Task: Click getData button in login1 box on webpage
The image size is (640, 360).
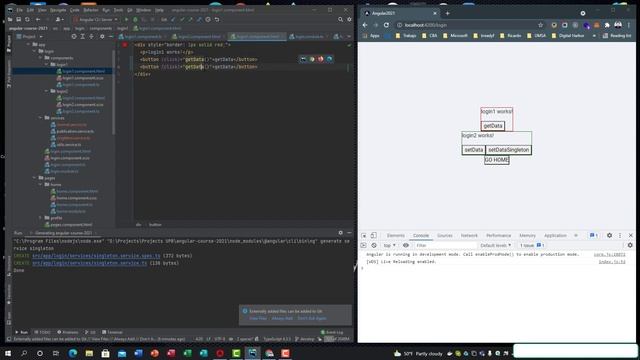Action: point(493,126)
